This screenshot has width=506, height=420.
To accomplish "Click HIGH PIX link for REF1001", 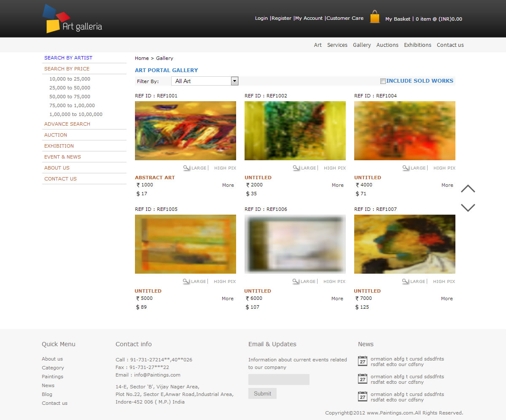I will click(x=225, y=168).
